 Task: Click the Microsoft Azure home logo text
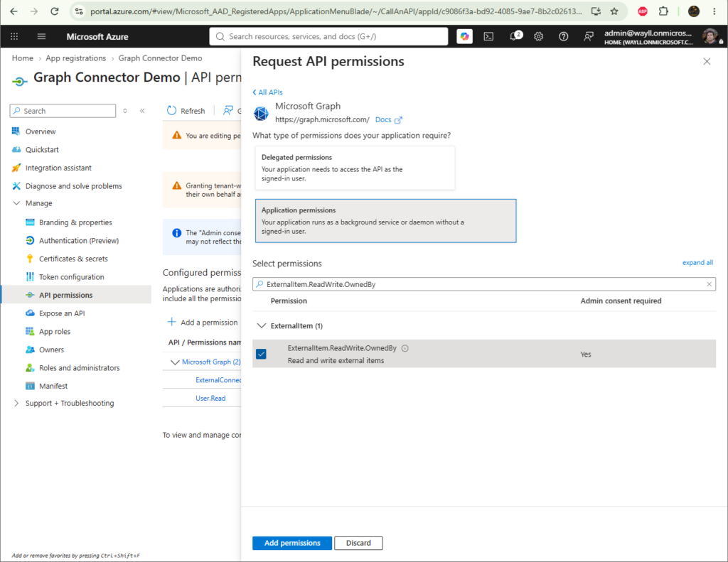point(97,36)
